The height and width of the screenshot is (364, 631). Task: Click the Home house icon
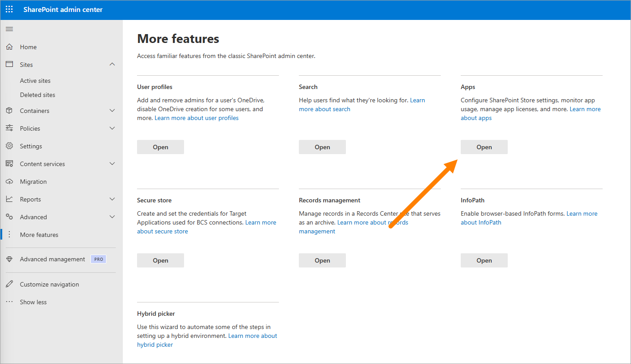click(x=9, y=47)
